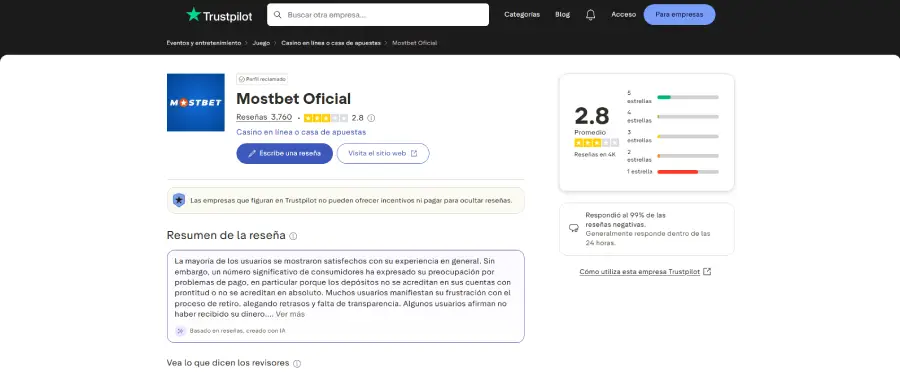Click Reseñas en 4K text

(x=594, y=154)
